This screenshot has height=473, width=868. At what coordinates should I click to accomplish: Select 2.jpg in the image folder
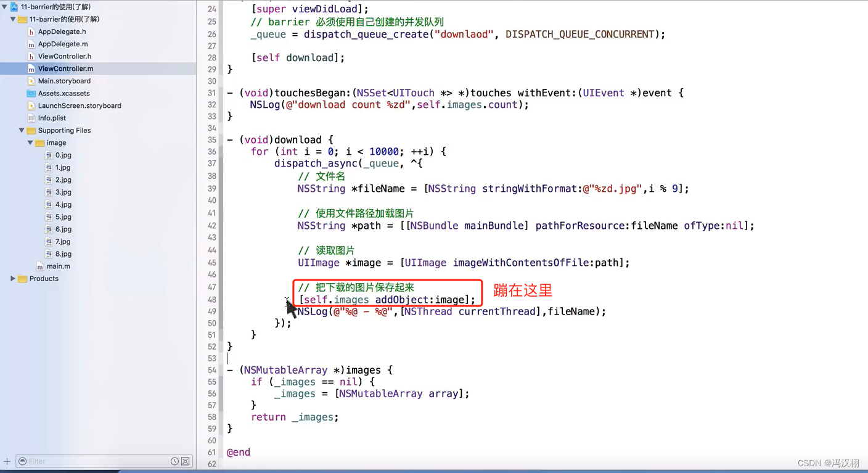pyautogui.click(x=63, y=179)
